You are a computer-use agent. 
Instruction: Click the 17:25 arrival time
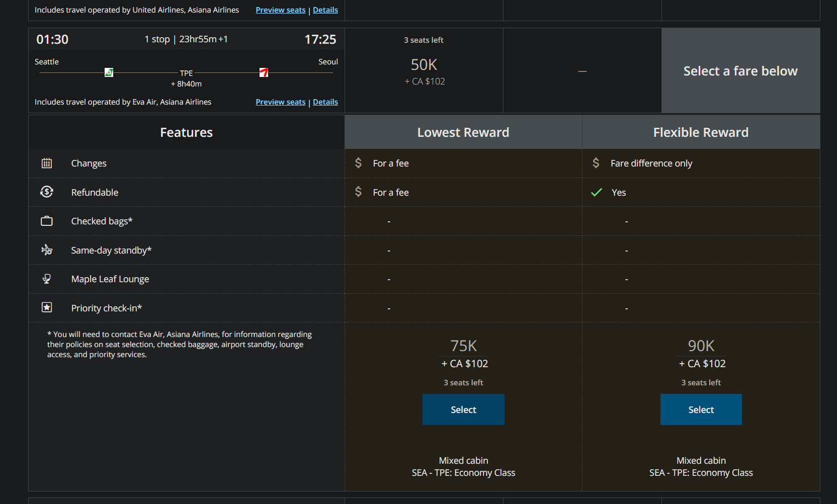pos(320,39)
